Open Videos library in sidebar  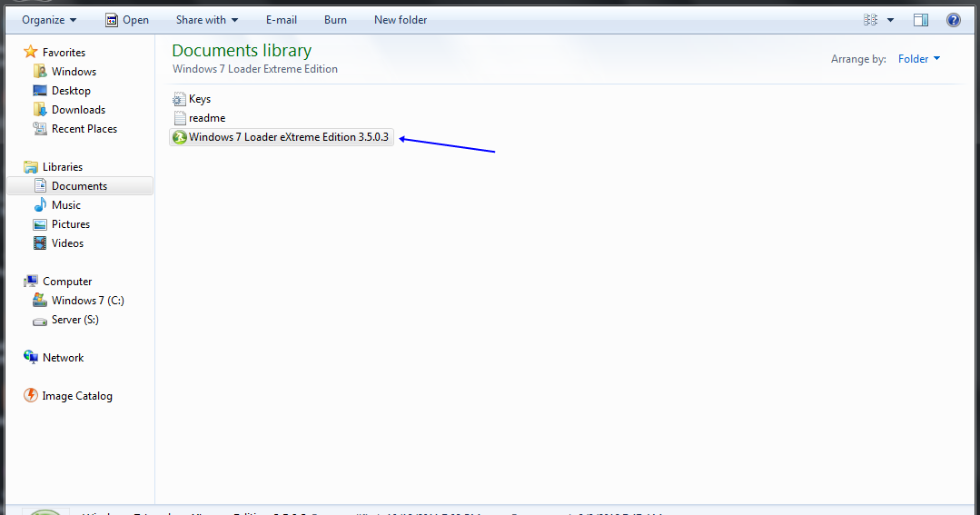67,243
